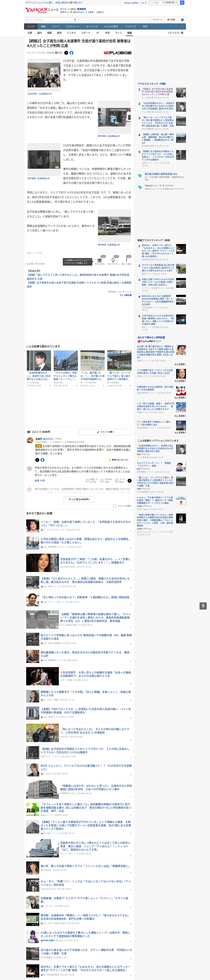The width and height of the screenshot is (210, 980).
Task: Open Yahoo!ニュース オリジナル sidebar link
Action: point(159,186)
